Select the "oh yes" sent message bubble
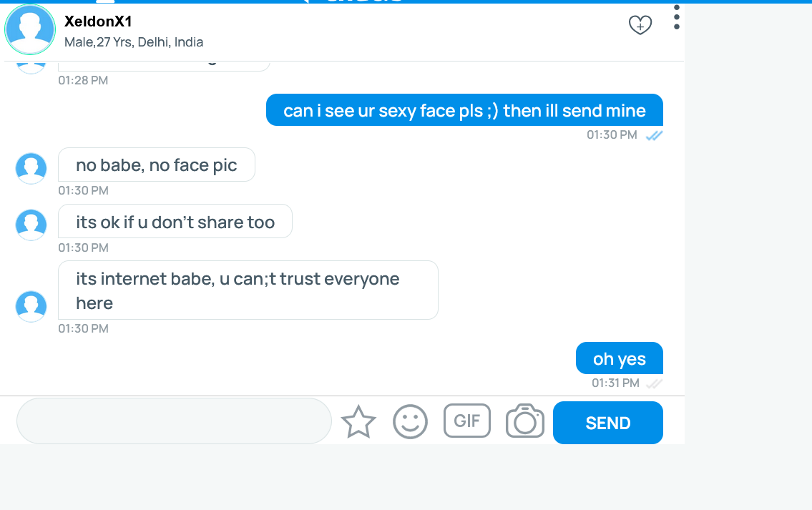The width and height of the screenshot is (812, 510). click(619, 358)
